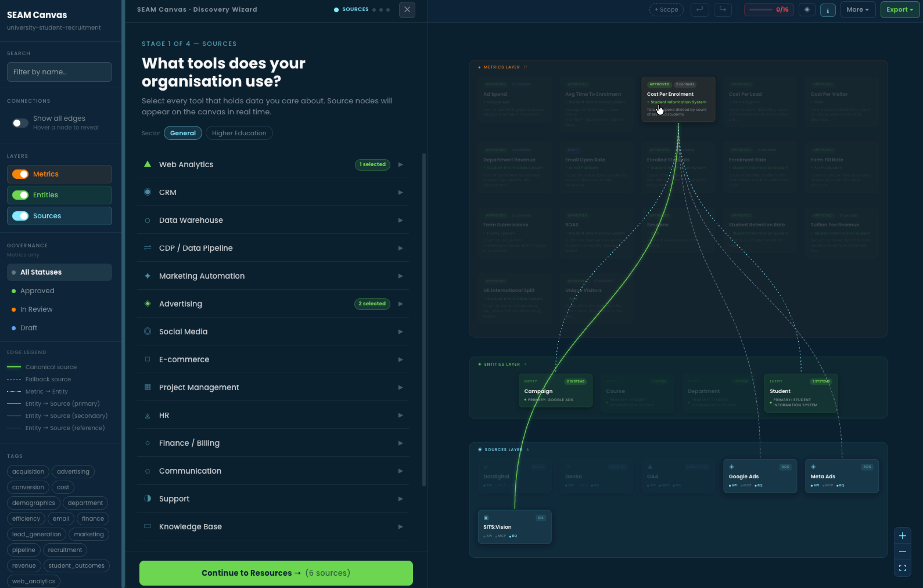Expand the Data Warehouse category

[x=401, y=220]
